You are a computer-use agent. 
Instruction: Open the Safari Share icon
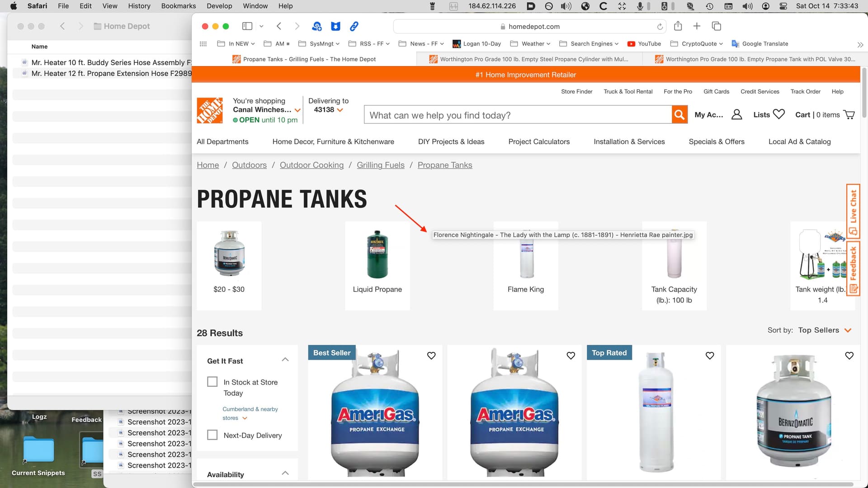[x=678, y=26]
